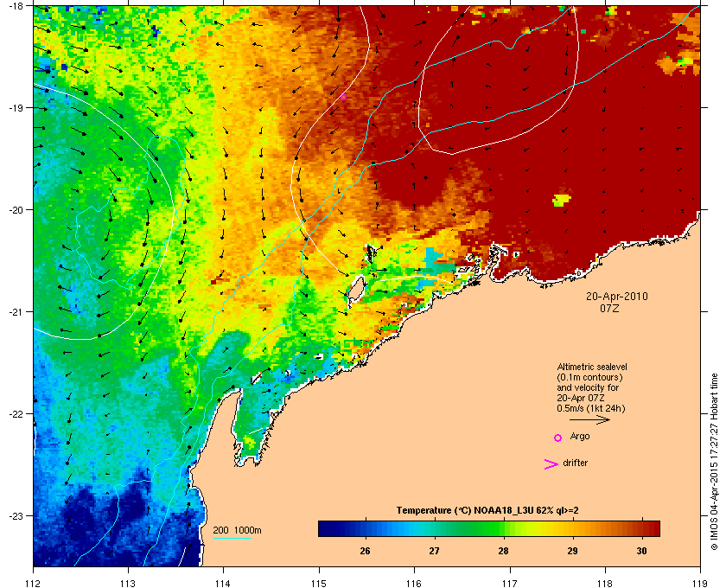Click the '20-Apr 07Z' legend line
This screenshot has height=588, width=726.
point(581,398)
